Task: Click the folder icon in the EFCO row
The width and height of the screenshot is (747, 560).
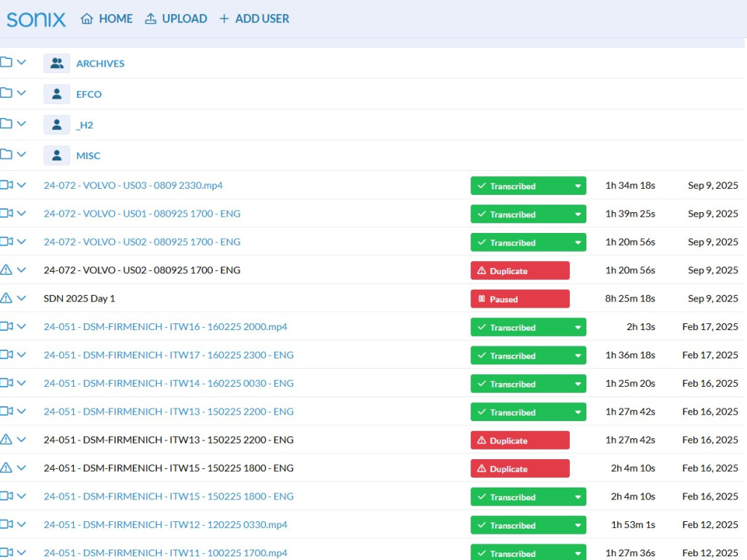Action: (6, 93)
